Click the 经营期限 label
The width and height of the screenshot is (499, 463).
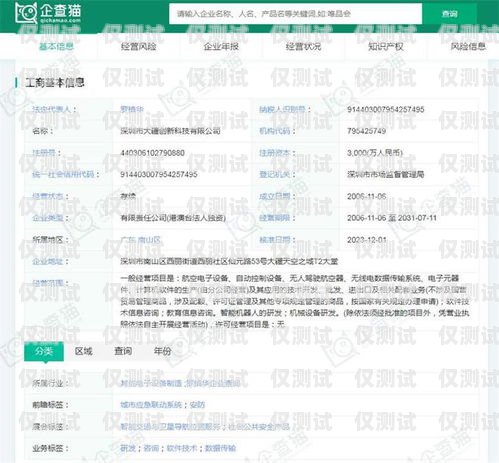(275, 218)
